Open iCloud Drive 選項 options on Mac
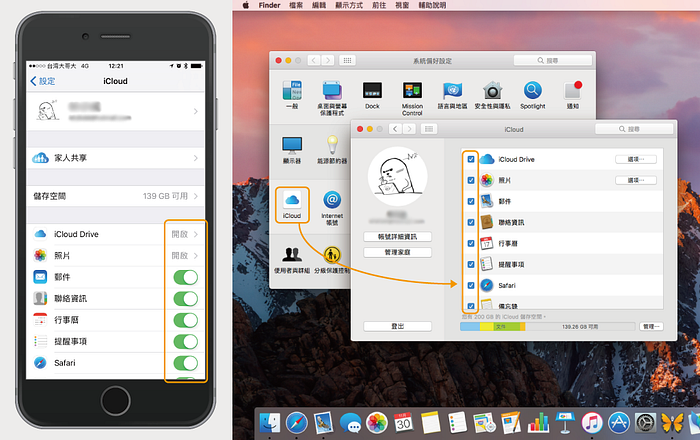 636,159
